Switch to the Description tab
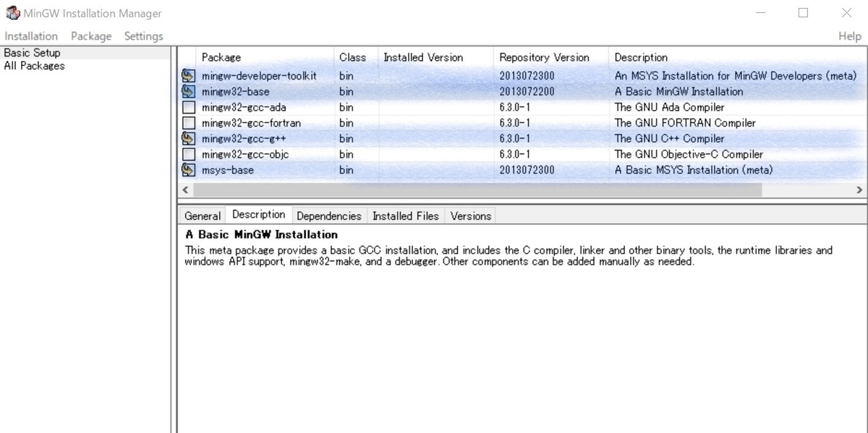The width and height of the screenshot is (868, 433). coord(259,214)
